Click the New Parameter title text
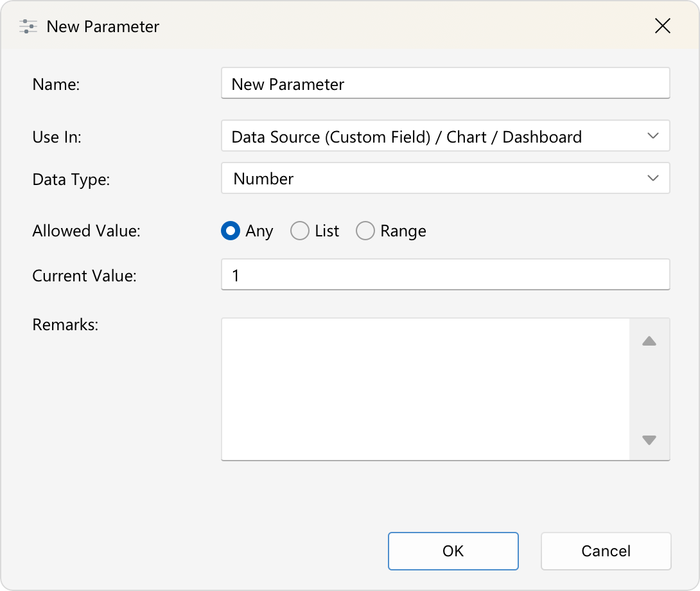 [x=103, y=27]
